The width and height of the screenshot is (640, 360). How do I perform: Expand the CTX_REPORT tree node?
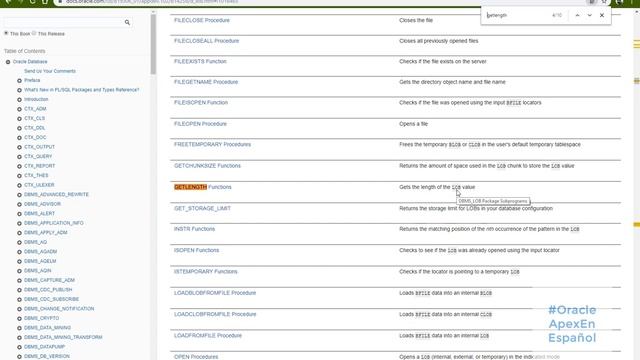point(19,166)
